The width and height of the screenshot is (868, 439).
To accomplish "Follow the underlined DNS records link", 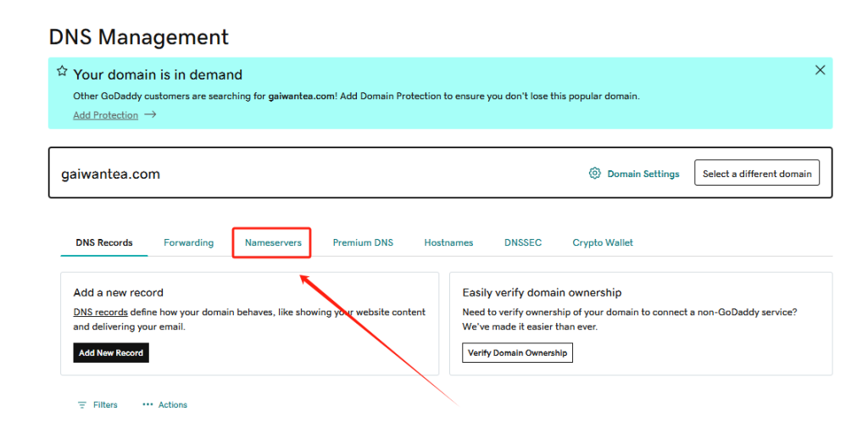I will [x=100, y=312].
